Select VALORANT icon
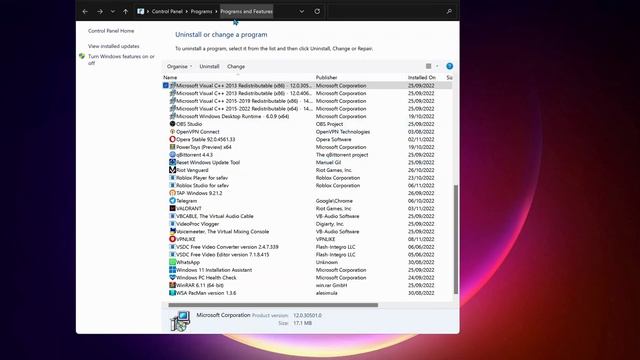The image size is (640, 360). [172, 208]
